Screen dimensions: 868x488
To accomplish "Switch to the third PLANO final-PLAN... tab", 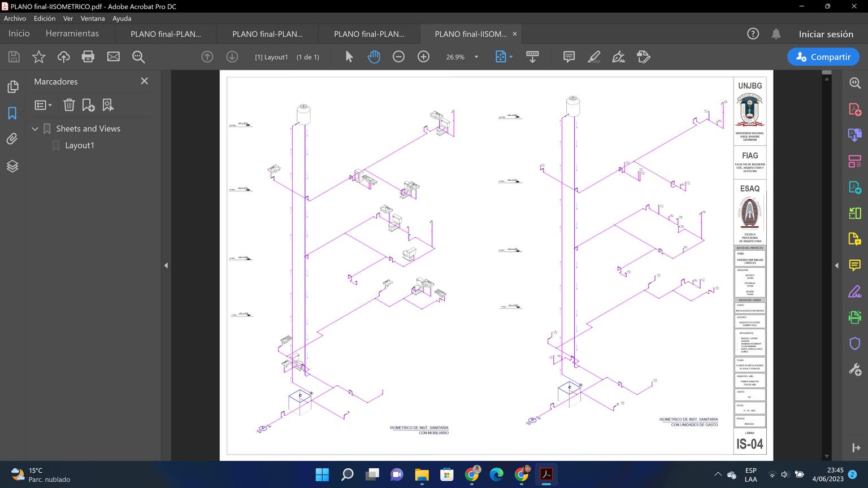I will tap(369, 34).
